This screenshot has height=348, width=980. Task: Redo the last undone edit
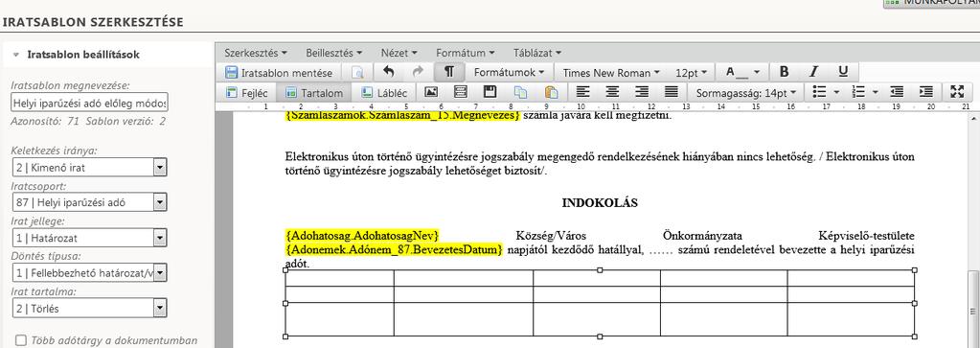click(418, 71)
